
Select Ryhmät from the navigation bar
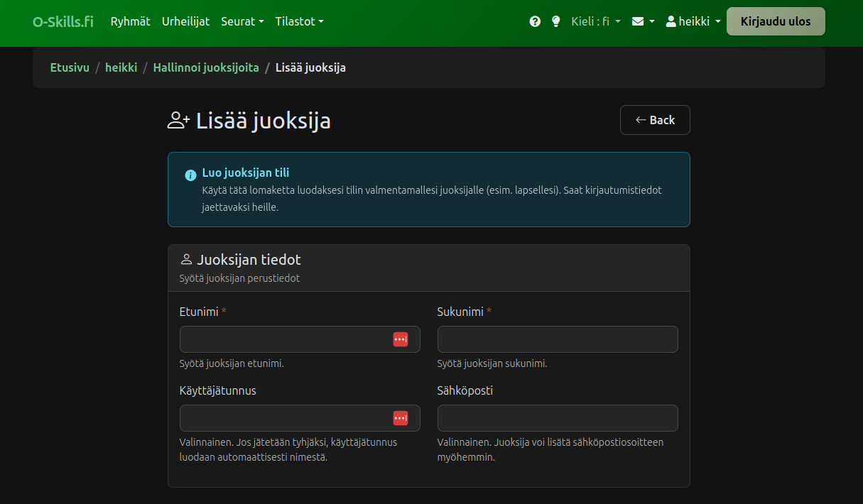[130, 21]
